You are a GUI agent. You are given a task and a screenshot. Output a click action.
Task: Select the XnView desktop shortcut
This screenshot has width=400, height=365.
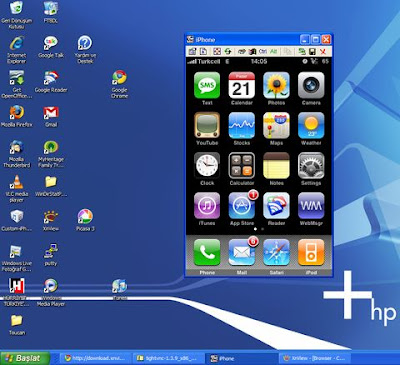[x=51, y=220]
